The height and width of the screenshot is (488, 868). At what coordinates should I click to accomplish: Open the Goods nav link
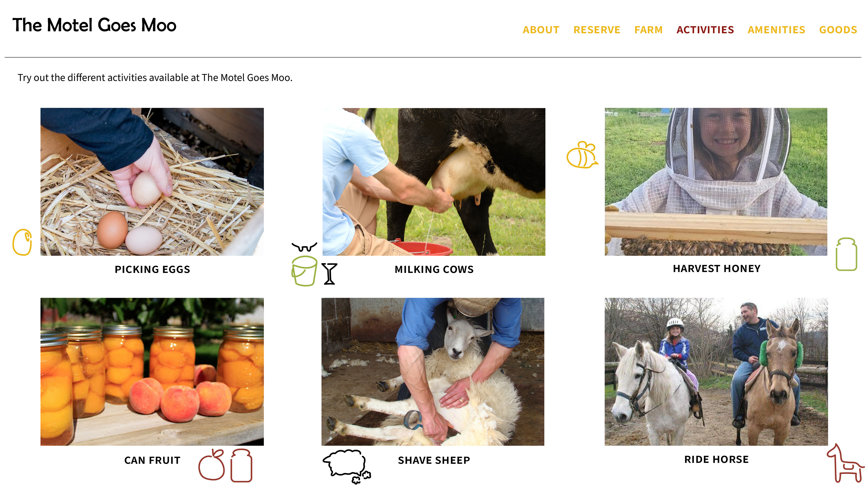pyautogui.click(x=838, y=30)
